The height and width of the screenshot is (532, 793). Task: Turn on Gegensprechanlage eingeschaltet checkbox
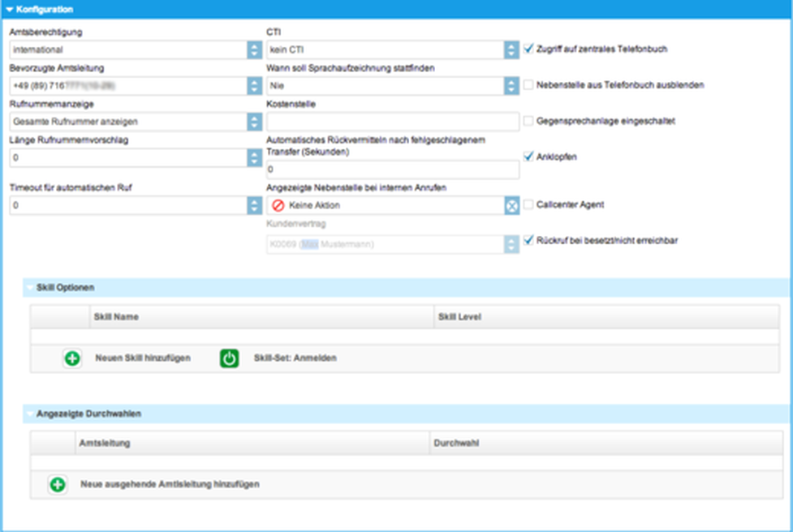click(x=529, y=121)
